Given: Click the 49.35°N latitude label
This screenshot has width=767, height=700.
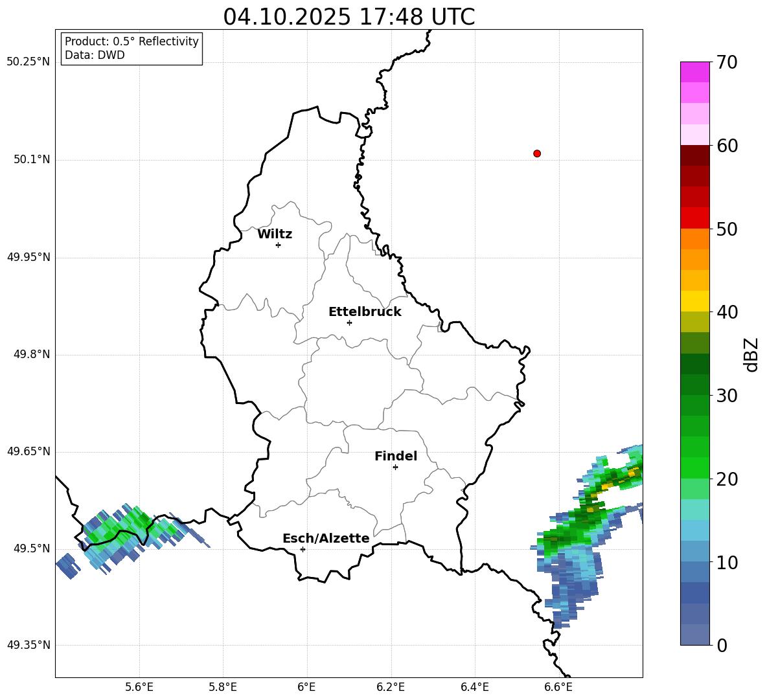Looking at the screenshot, I should pos(29,645).
